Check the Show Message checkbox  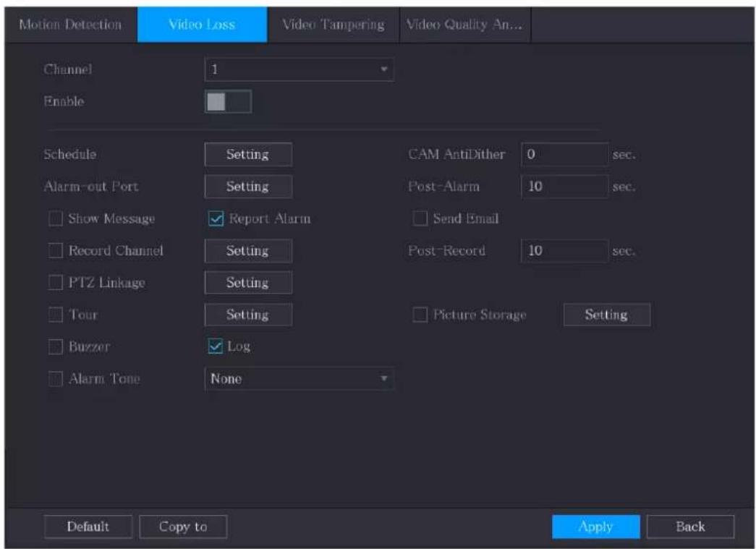[x=56, y=219]
